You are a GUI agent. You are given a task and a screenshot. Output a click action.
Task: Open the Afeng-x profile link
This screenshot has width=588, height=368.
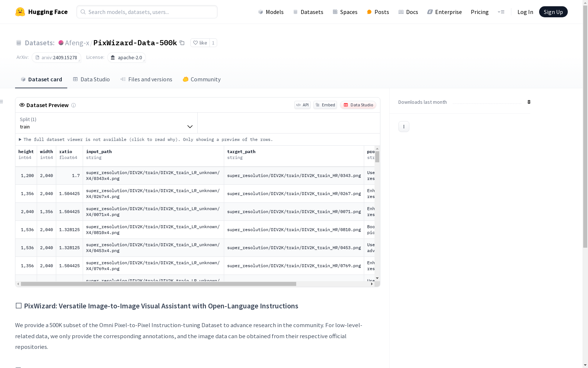pos(77,43)
